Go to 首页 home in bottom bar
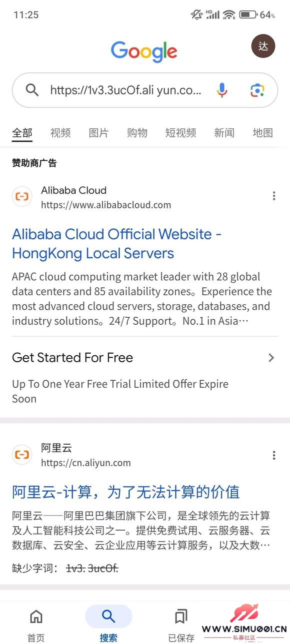The image size is (290, 644). tap(36, 625)
